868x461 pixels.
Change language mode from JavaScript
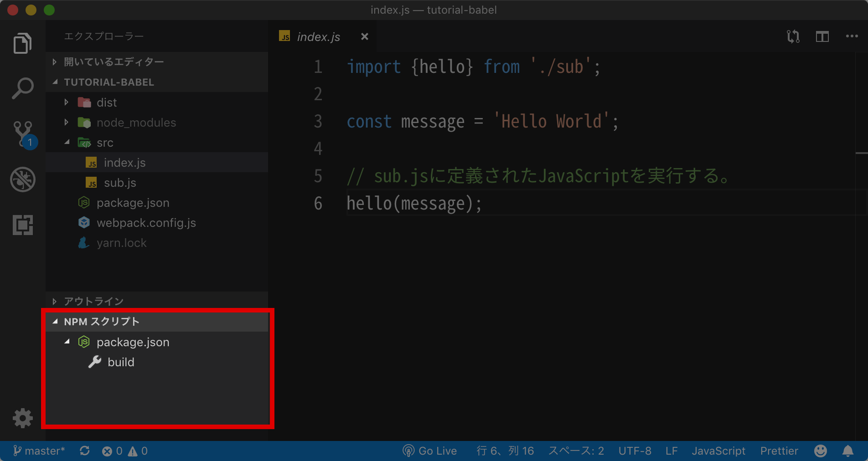coord(718,451)
